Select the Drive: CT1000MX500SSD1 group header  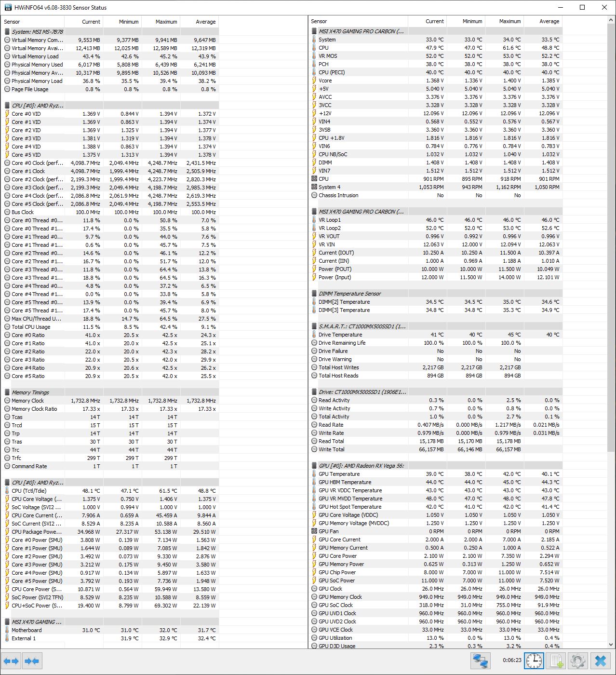click(436, 392)
